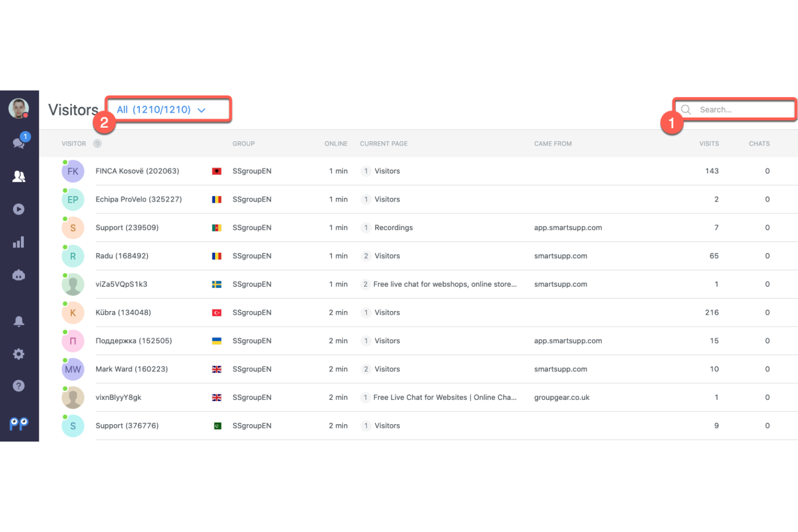Click groupgear.co.uk referrer

(562, 397)
